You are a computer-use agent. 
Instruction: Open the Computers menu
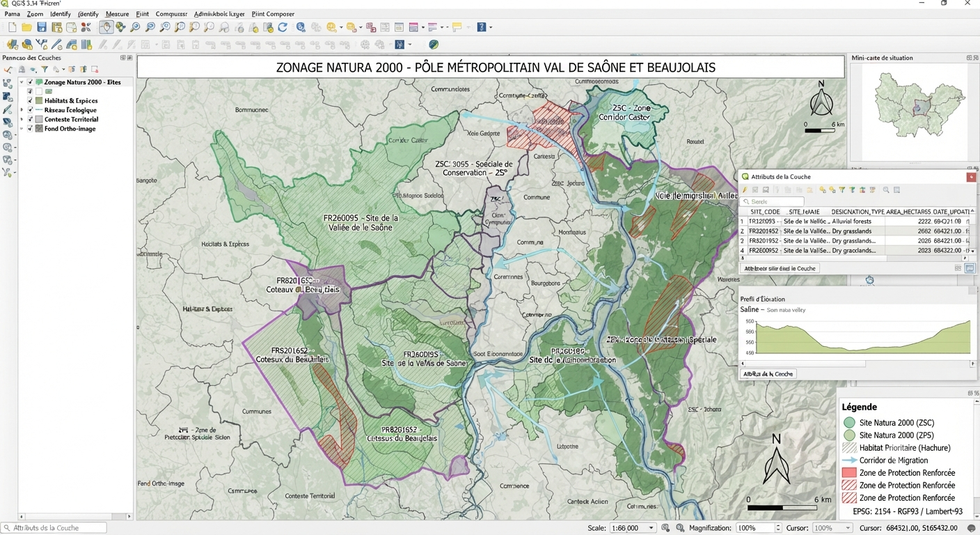171,14
